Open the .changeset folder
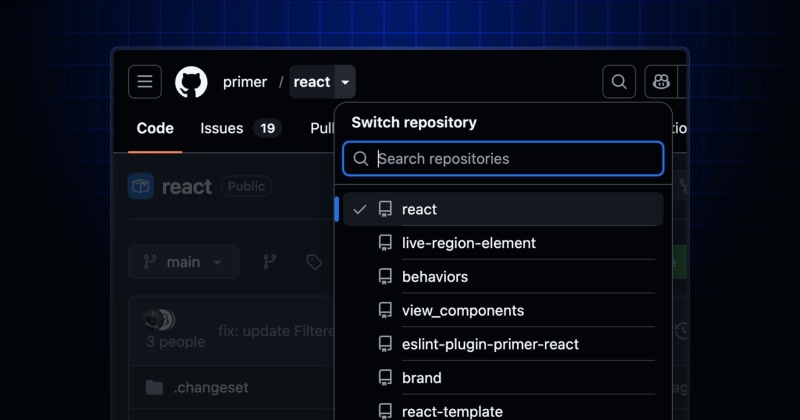The image size is (800, 420). pyautogui.click(x=211, y=387)
